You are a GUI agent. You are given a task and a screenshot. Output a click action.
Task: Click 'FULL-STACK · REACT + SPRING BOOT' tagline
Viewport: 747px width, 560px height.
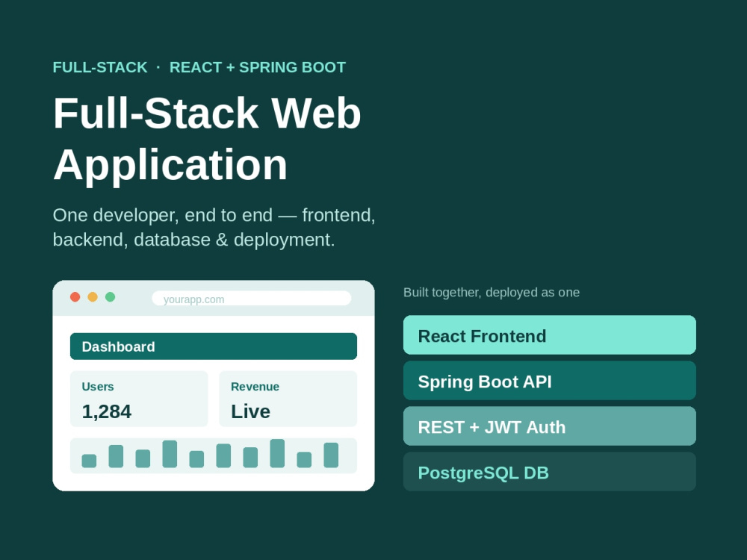(199, 67)
